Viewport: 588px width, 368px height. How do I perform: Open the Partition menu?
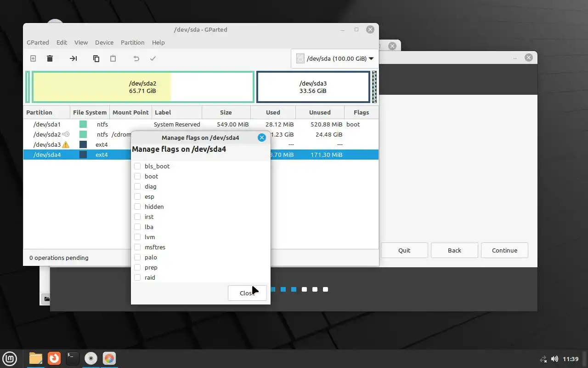pos(133,42)
